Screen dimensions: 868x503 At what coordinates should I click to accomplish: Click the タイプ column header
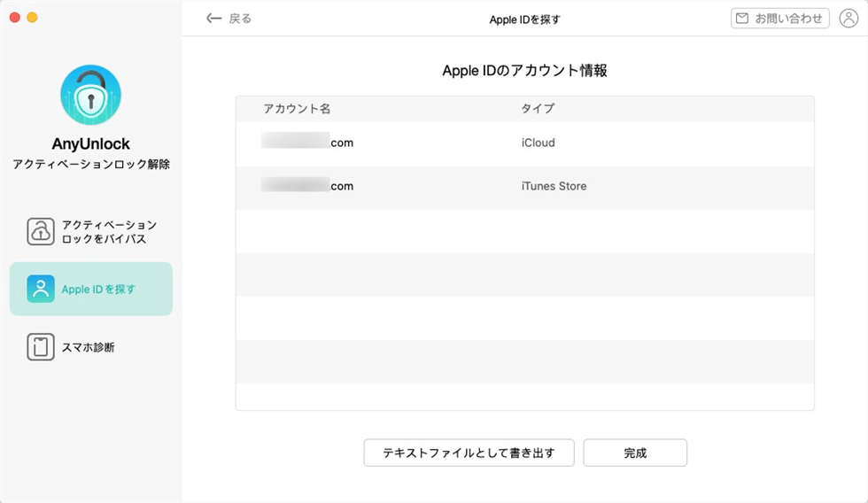[x=538, y=108]
